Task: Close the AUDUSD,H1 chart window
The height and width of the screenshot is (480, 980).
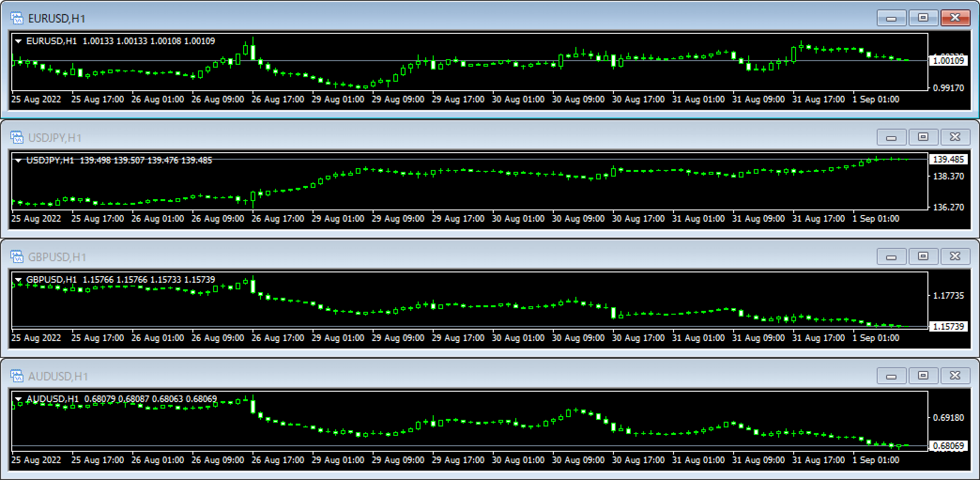Action: point(955,376)
